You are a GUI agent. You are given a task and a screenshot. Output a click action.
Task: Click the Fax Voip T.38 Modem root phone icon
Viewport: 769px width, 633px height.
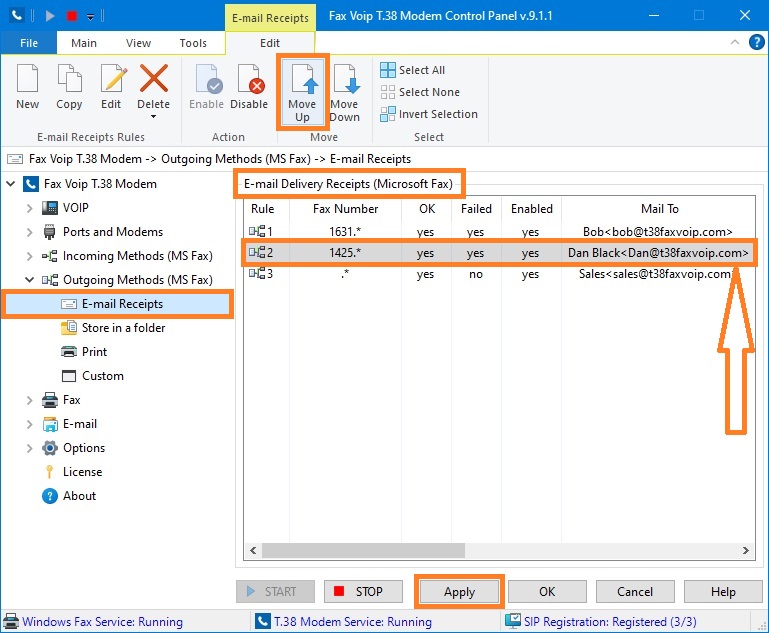(x=31, y=184)
